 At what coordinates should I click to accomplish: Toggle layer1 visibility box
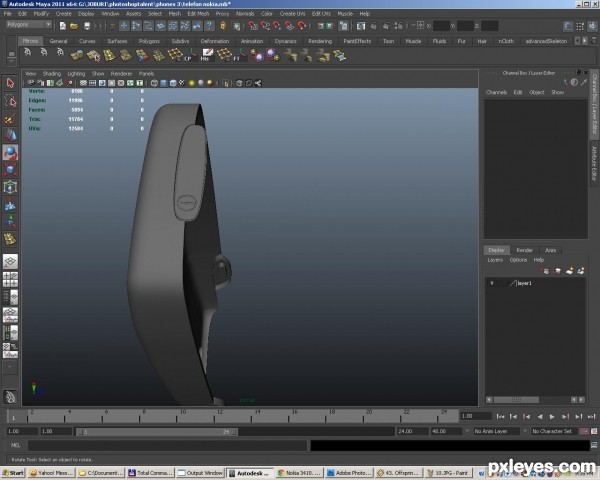[492, 283]
